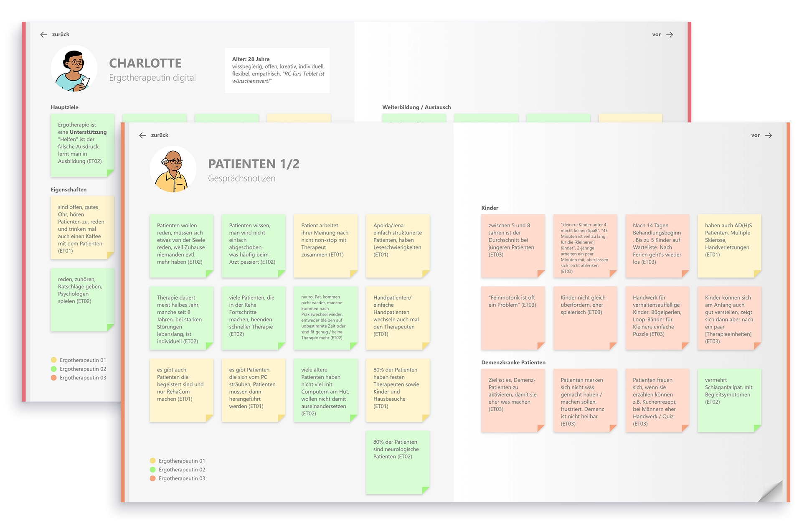Select the green Ergotherapeutin 02 color swatch
Screen dimensions: 812x524
coord(152,469)
